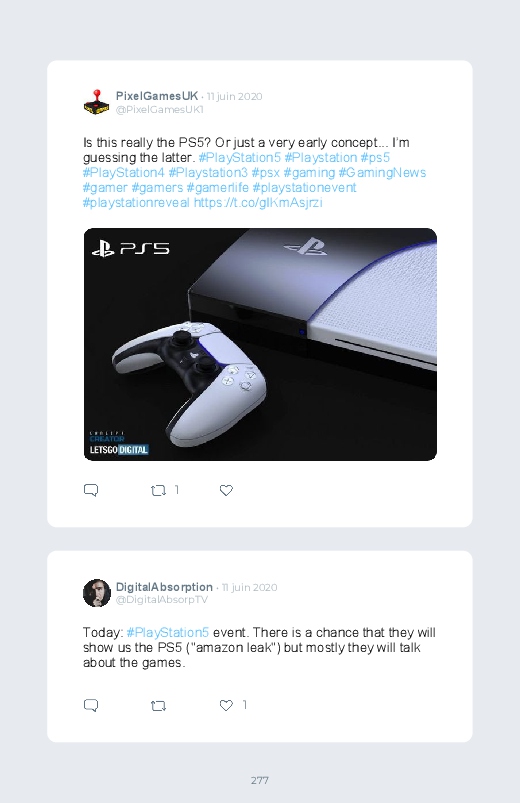520x803 pixels.
Task: Like the PixelGamesUK PS5 tweet
Action: click(226, 490)
